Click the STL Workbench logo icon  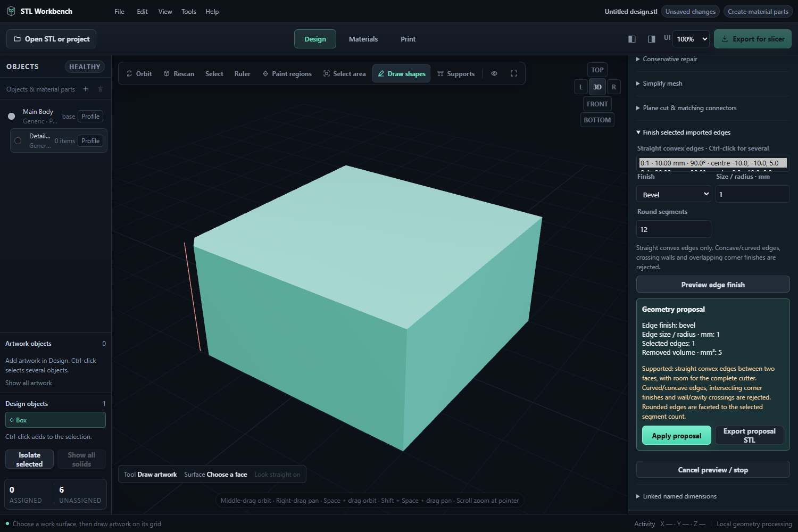pos(11,11)
